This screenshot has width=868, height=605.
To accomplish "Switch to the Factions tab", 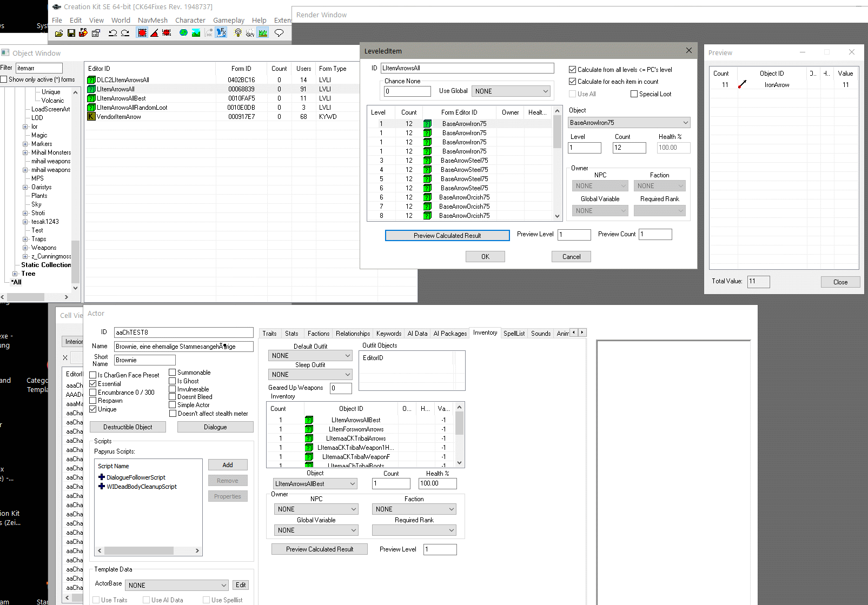I will pos(318,334).
